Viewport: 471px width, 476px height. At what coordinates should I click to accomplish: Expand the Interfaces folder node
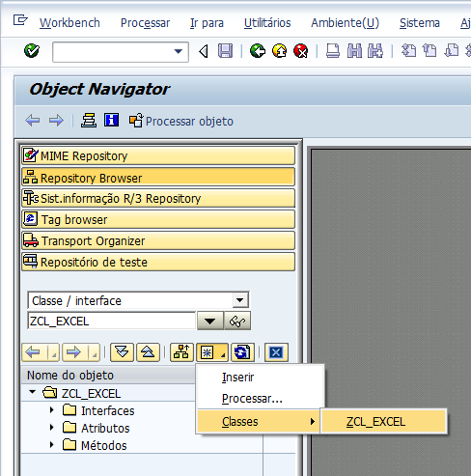coord(52,410)
